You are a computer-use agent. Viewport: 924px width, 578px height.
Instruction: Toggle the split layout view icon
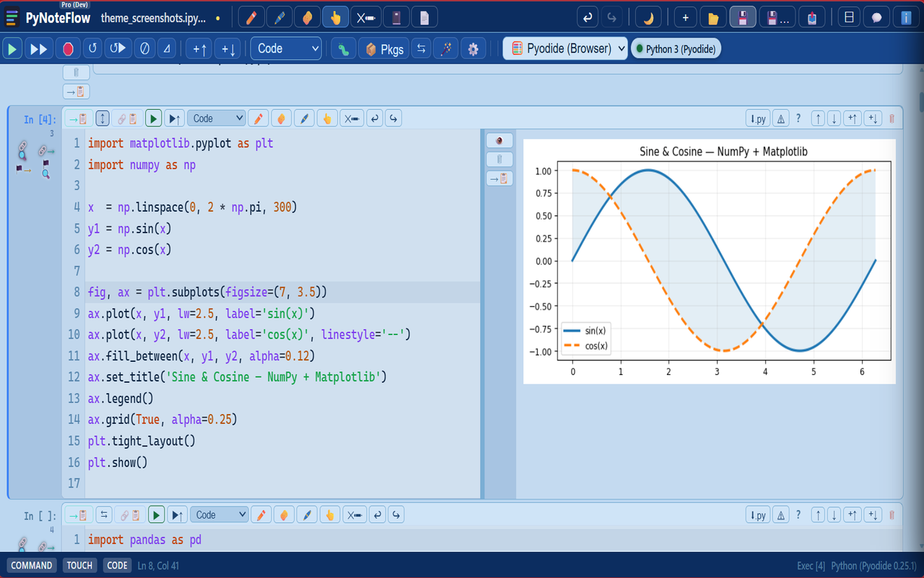point(850,17)
